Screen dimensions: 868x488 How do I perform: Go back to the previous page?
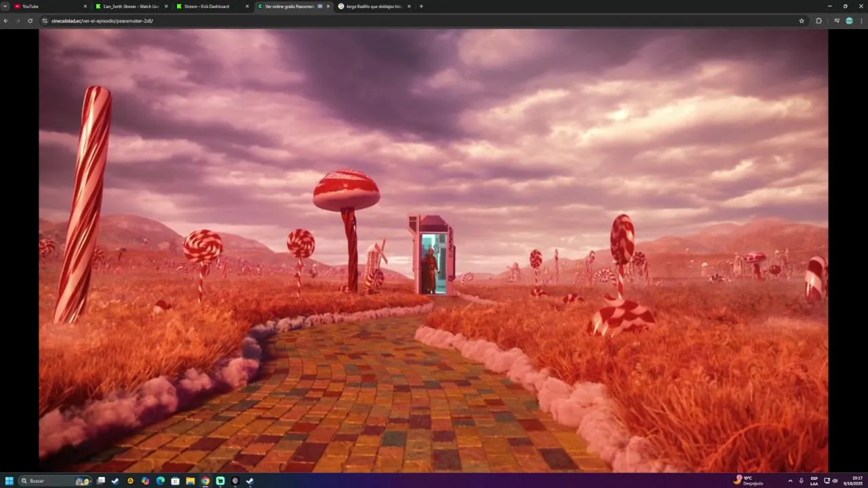pyautogui.click(x=5, y=20)
